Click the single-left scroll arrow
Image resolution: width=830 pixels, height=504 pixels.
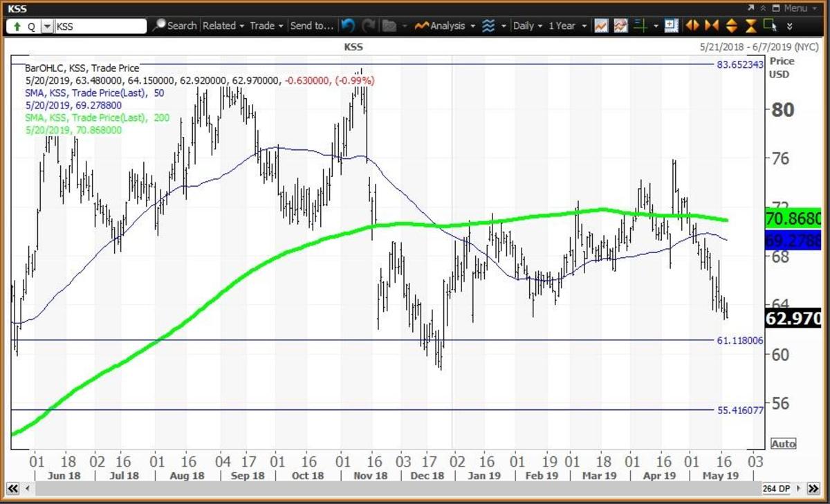pyautogui.click(x=28, y=488)
